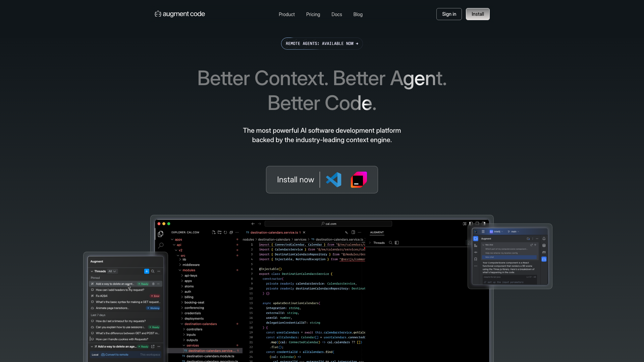Open the Product nav menu
Viewport: 644px width, 362px height.
(x=286, y=14)
